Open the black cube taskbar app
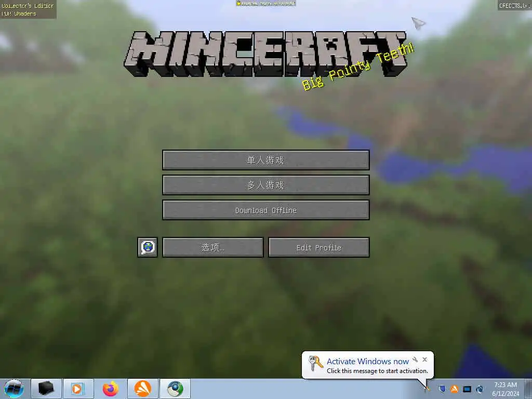532x399 pixels. (46, 389)
